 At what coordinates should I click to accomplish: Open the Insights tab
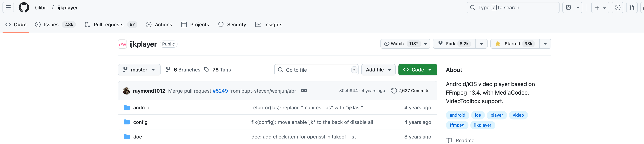coord(269,25)
